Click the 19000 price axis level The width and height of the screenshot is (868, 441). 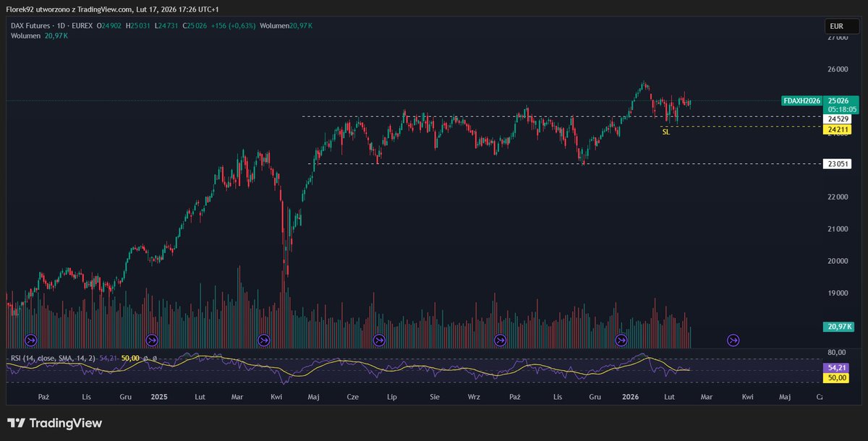tap(838, 293)
